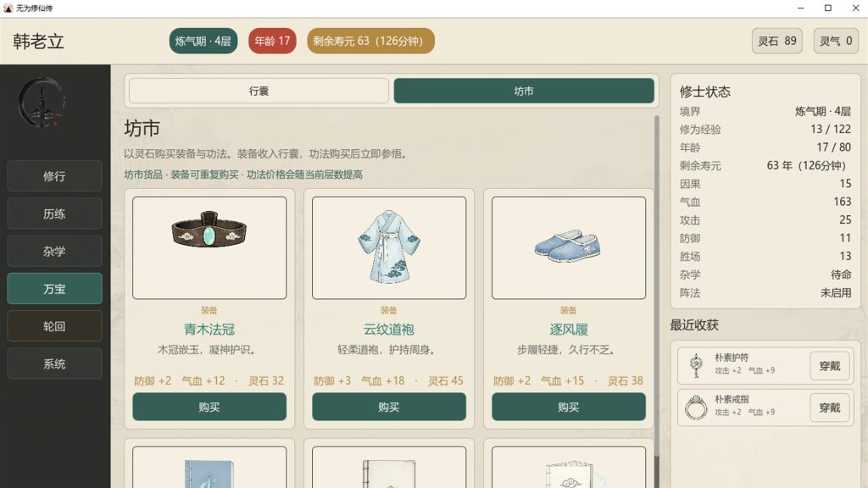
Task: Click the 朴素戒指 ring icon
Action: [696, 408]
